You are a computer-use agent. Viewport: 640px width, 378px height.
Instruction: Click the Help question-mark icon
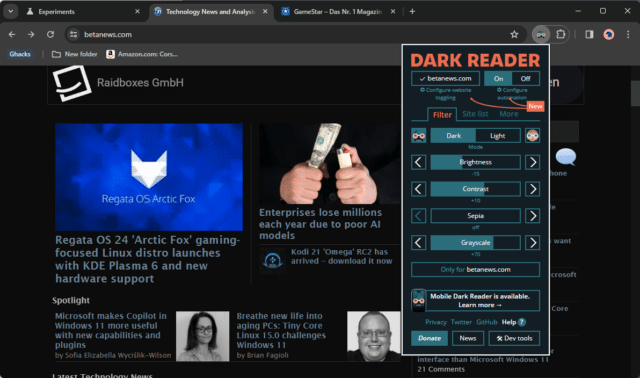[x=522, y=322]
